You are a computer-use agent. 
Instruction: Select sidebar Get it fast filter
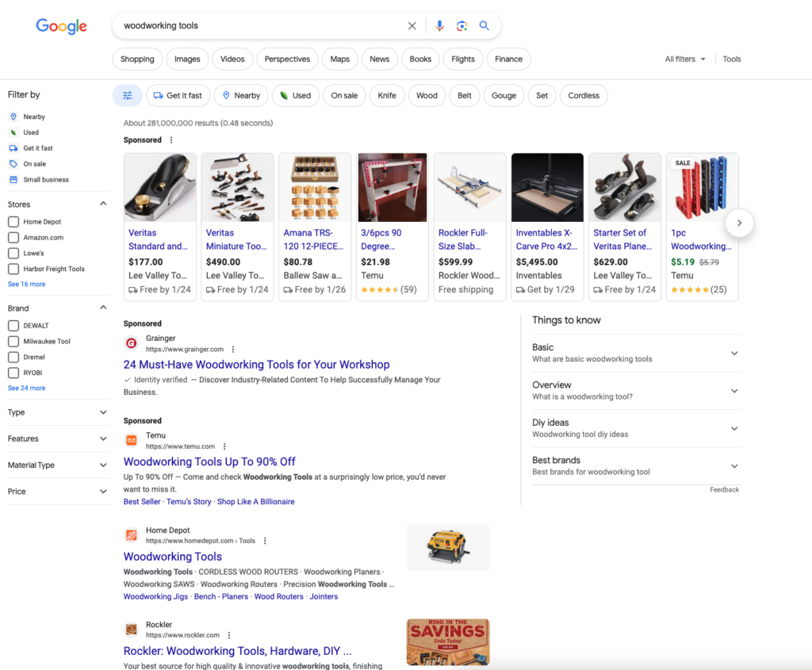pyautogui.click(x=31, y=148)
